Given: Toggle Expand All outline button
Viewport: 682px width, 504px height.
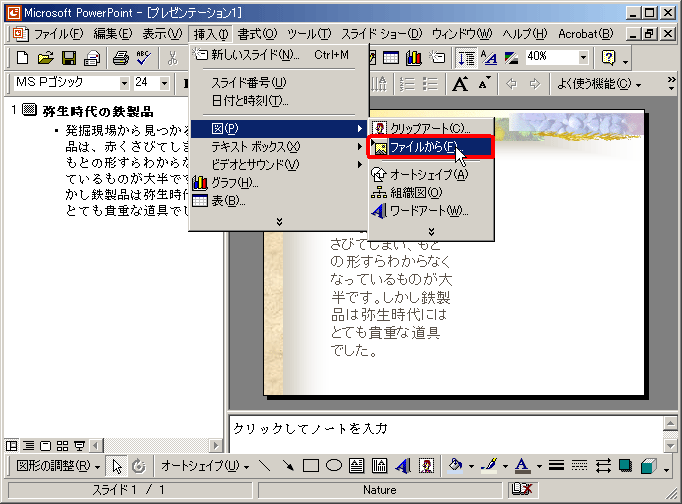Looking at the screenshot, I should pyautogui.click(x=466, y=58).
